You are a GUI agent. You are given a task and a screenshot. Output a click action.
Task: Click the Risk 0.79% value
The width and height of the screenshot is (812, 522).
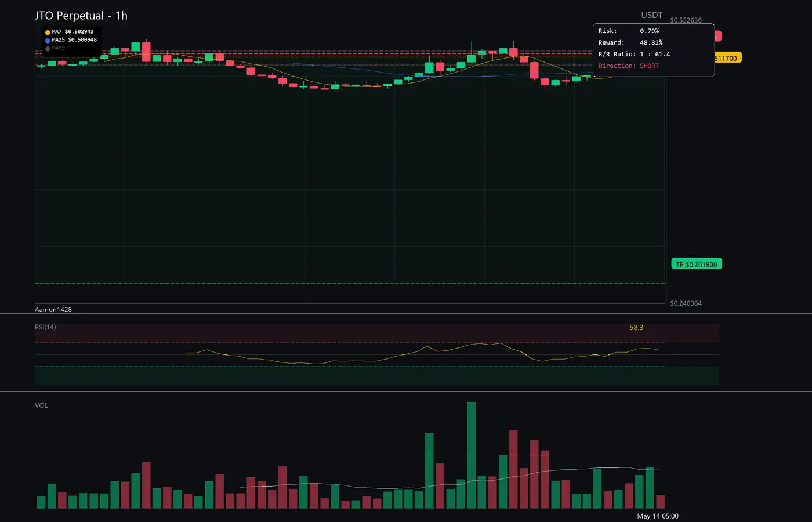coord(650,31)
